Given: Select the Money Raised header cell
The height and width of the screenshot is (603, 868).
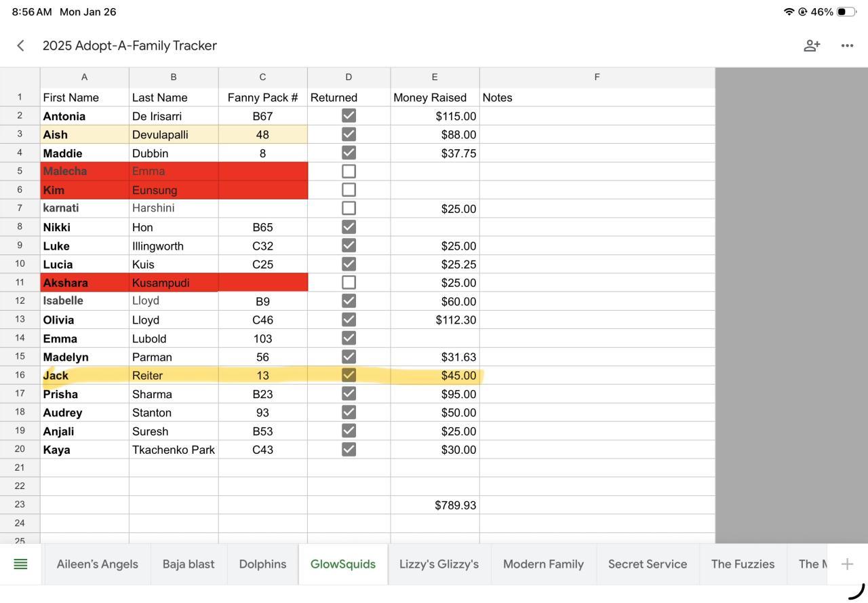Looking at the screenshot, I should 435,98.
